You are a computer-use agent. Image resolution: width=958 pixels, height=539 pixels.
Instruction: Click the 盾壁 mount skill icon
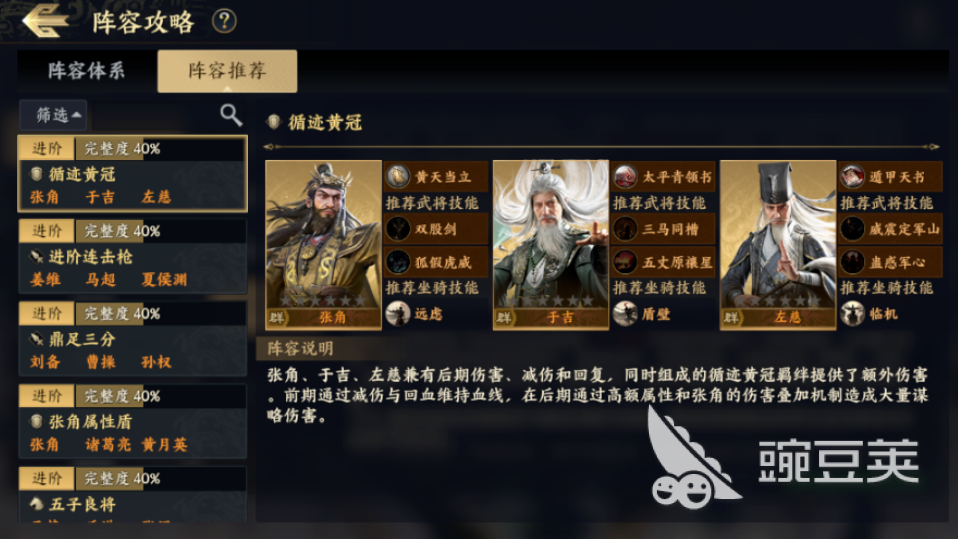coord(625,314)
